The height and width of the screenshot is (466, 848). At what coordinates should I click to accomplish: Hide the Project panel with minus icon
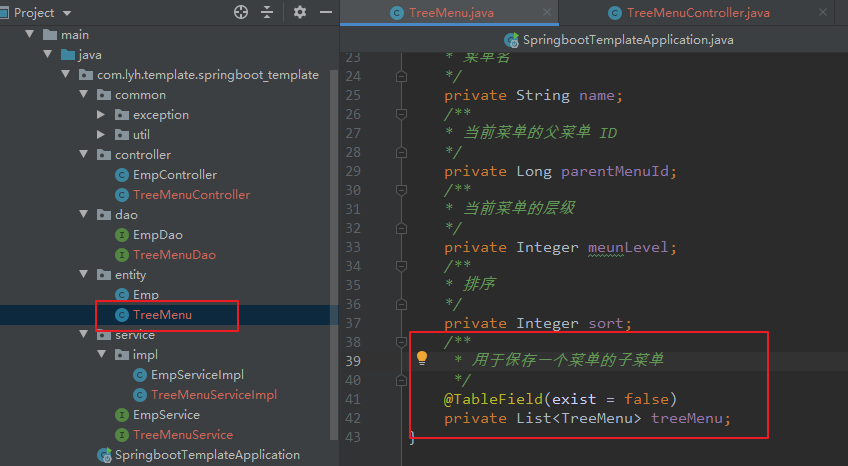click(x=326, y=12)
